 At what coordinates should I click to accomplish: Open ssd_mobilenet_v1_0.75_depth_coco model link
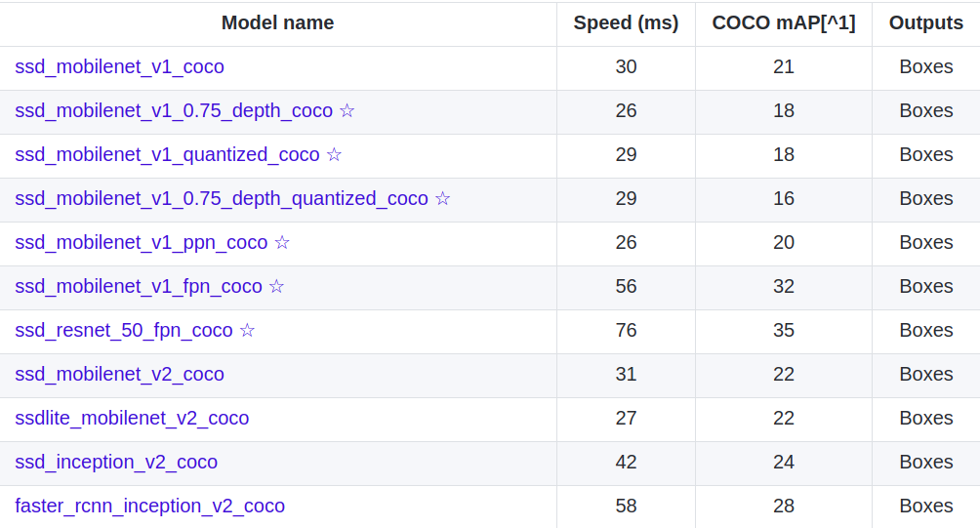(174, 110)
